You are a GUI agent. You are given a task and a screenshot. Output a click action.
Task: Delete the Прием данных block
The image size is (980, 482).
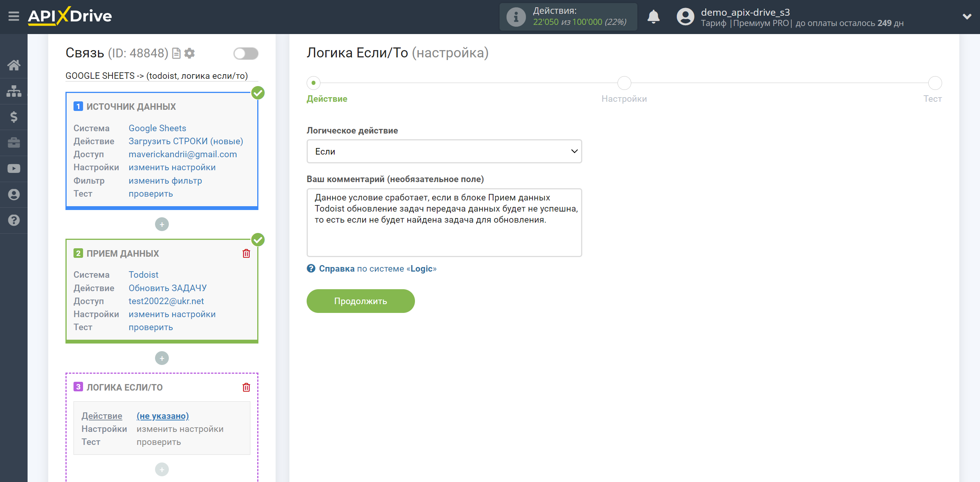click(246, 253)
